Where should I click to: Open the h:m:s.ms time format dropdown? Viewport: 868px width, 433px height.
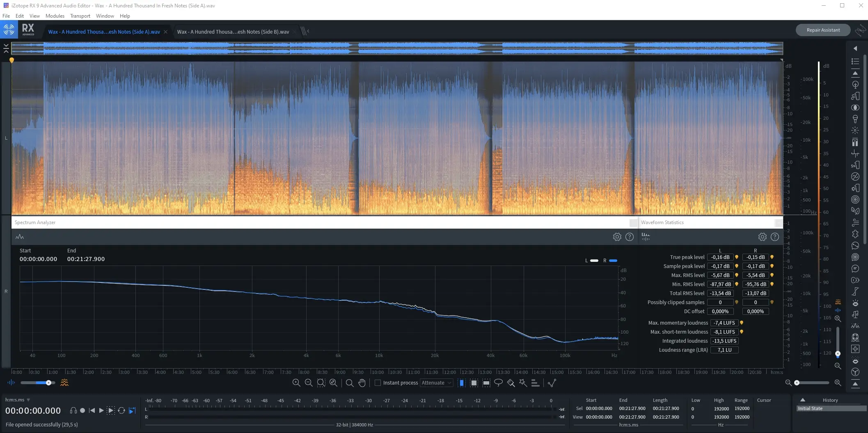pos(18,400)
